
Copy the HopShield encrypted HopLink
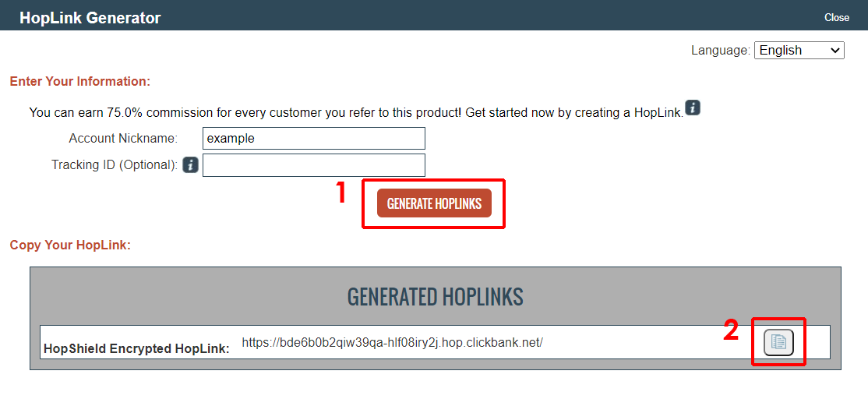tap(778, 342)
